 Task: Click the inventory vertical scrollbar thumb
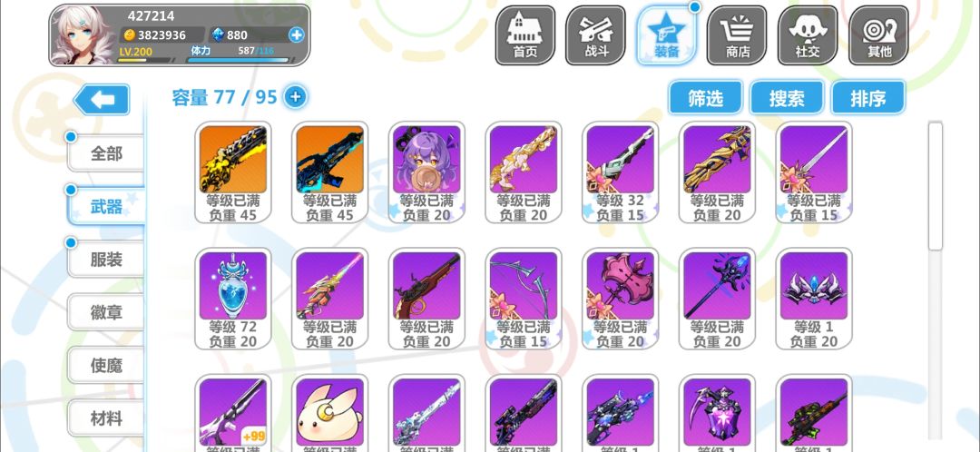(x=935, y=186)
